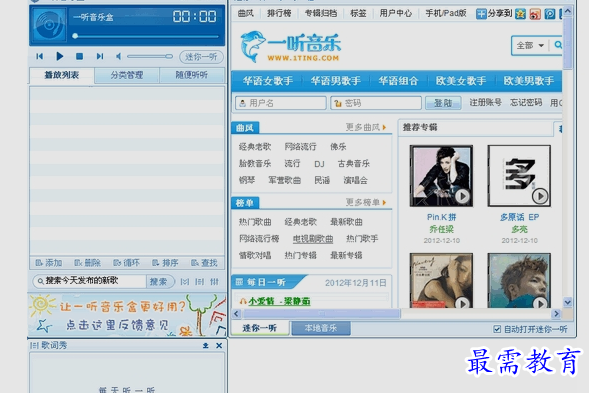Open the 忘记密码 link
The image size is (589, 393).
pyautogui.click(x=526, y=103)
